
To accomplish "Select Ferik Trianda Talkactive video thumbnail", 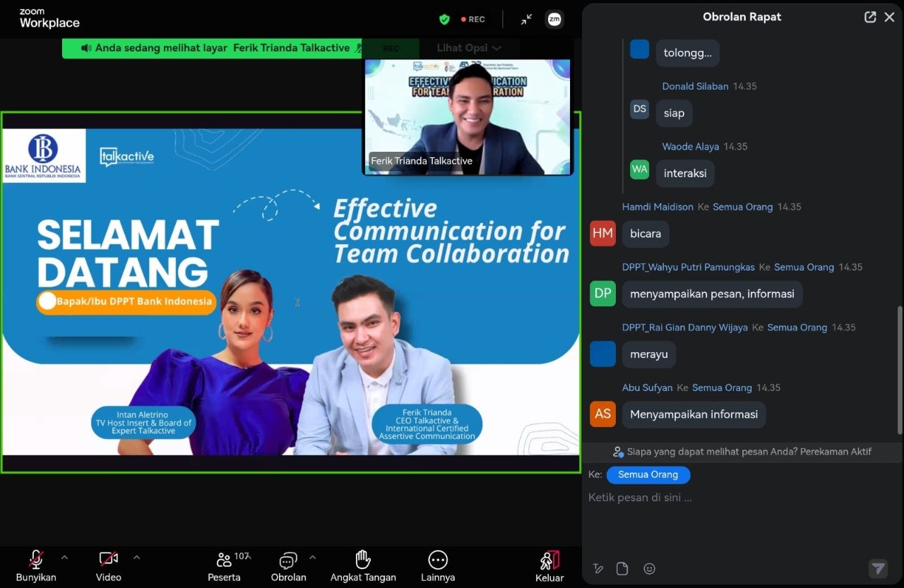I will click(468, 116).
